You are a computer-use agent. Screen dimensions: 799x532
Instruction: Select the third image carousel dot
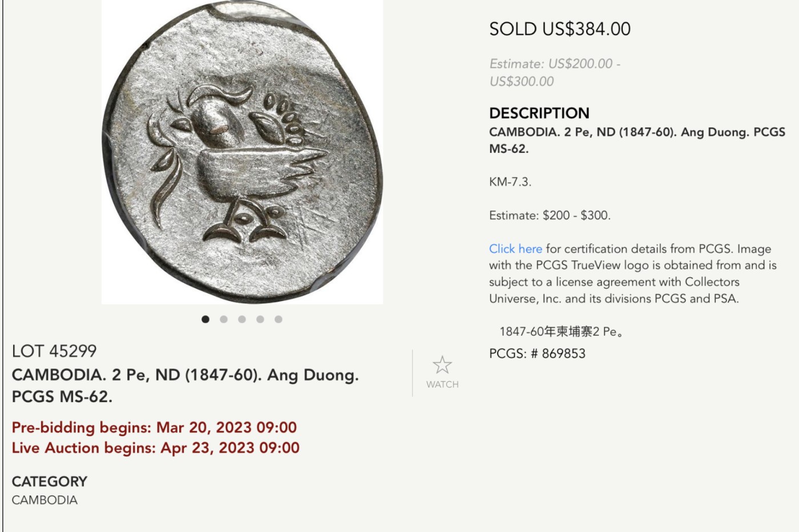pyautogui.click(x=242, y=319)
